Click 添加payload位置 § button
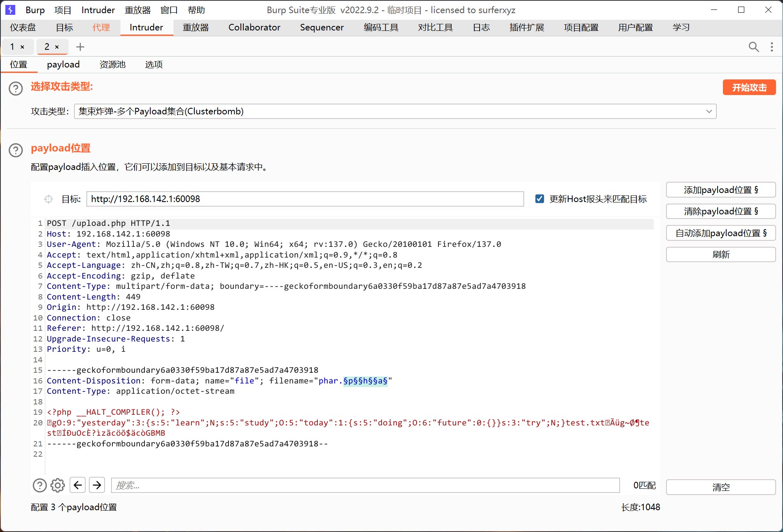This screenshot has width=783, height=532. coord(721,190)
